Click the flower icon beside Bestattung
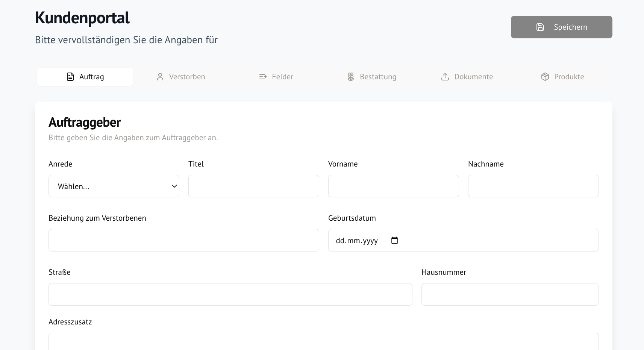The image size is (644, 350). [x=351, y=77]
